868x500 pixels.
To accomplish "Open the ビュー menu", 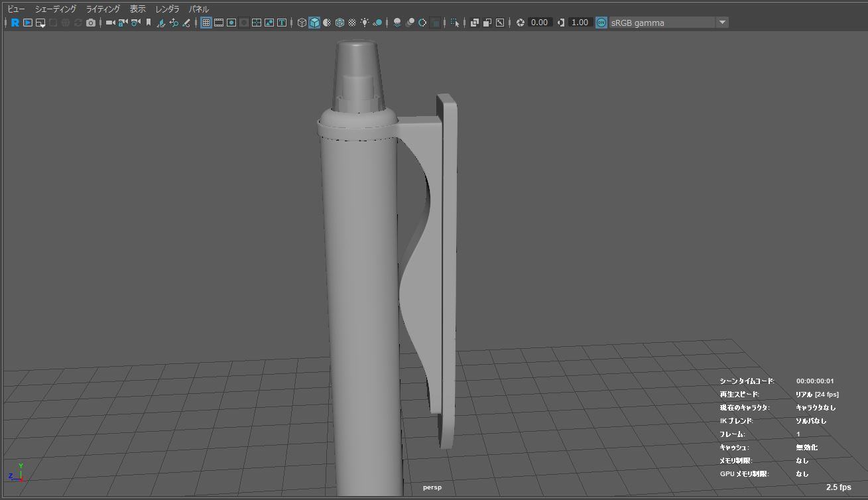I will click(16, 9).
